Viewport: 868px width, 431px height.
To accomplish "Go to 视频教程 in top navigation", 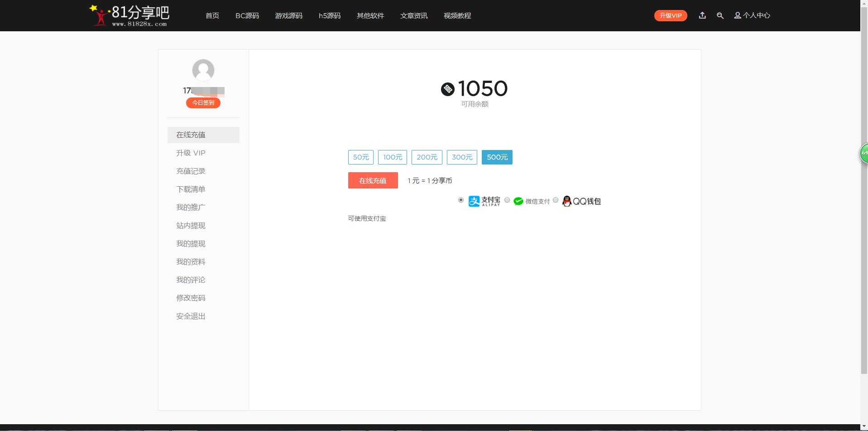I will [457, 16].
